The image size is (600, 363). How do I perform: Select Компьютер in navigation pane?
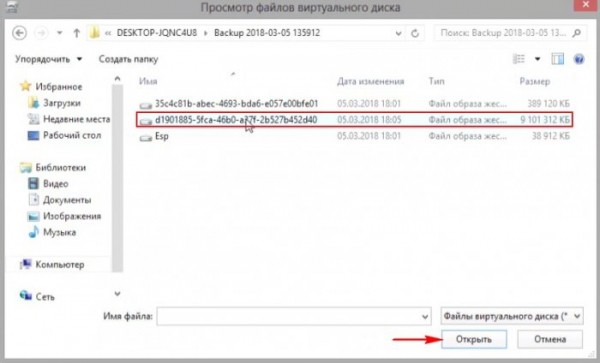[x=60, y=265]
